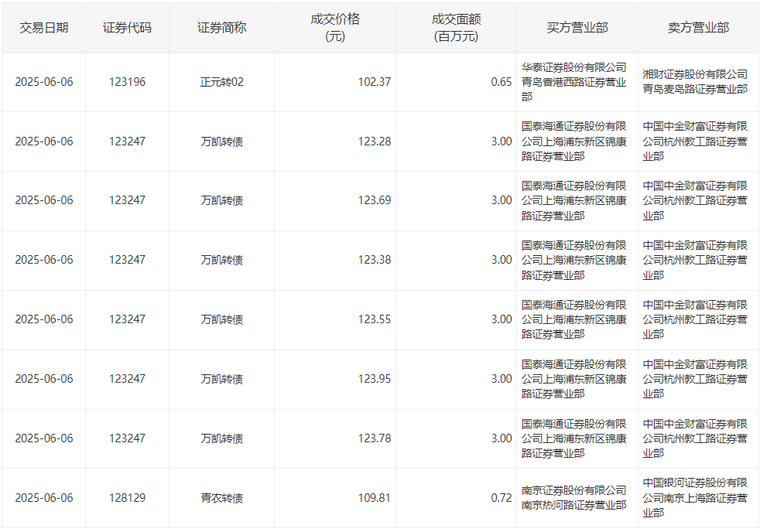
Task: Click the 卖方营业部 column header
Action: (698, 28)
